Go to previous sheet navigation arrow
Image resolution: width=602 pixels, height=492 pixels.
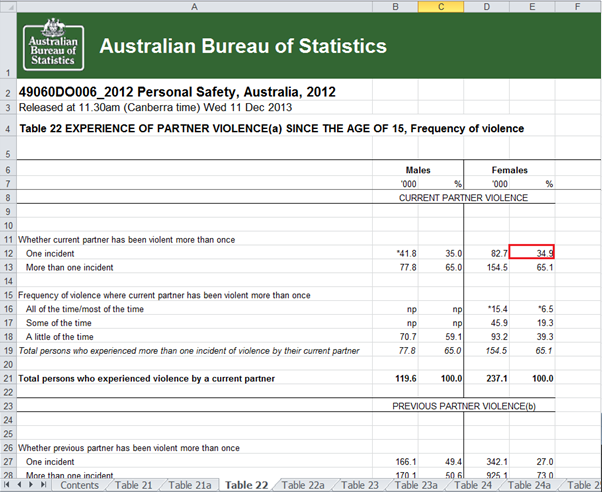tap(19, 485)
